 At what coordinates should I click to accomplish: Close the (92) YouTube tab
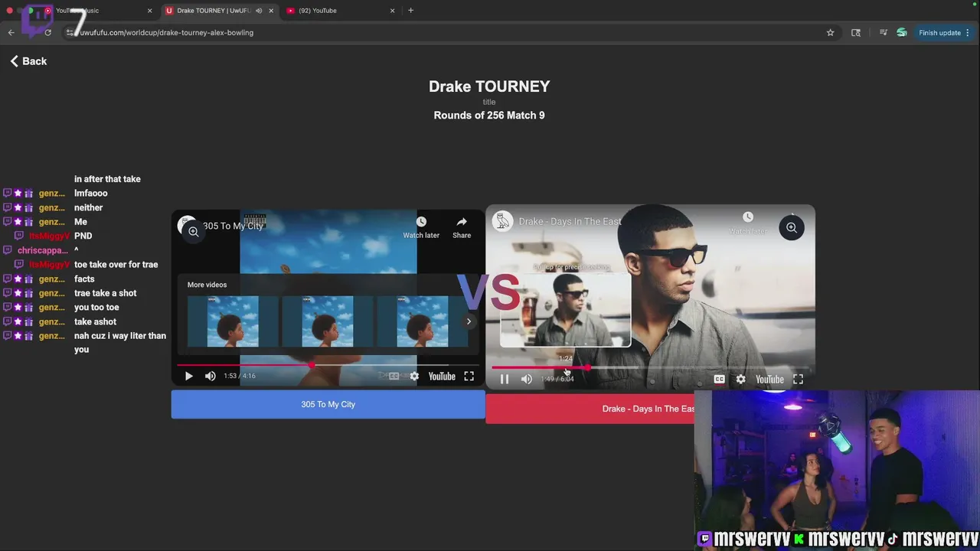393,11
